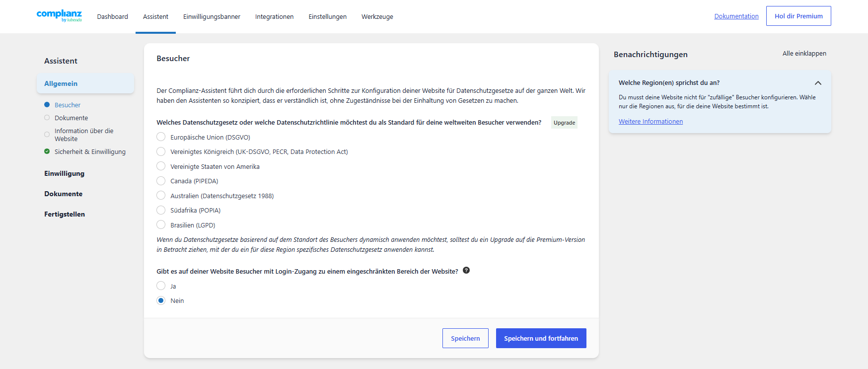The height and width of the screenshot is (369, 868).
Task: Open the Einwilligung section in sidebar
Action: point(64,173)
